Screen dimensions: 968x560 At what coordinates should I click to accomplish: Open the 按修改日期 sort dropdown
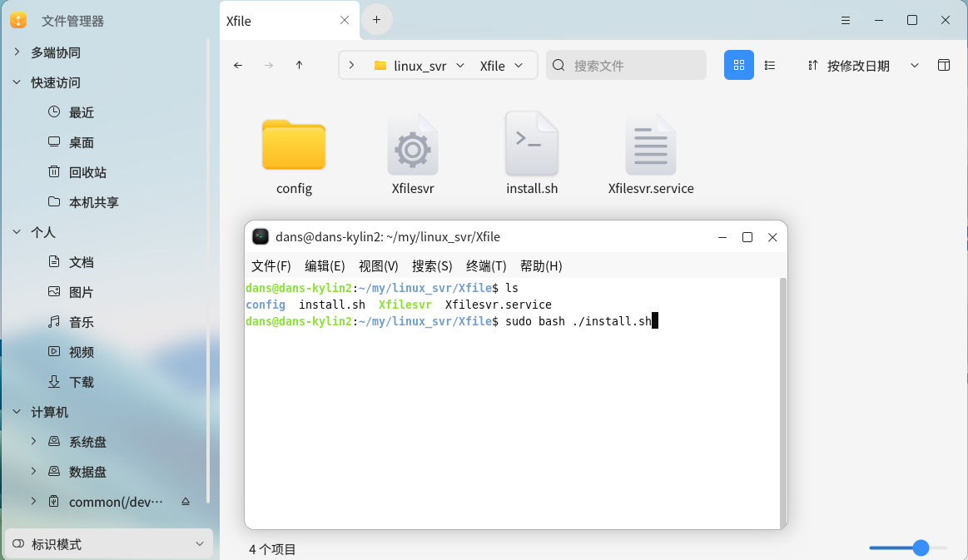[x=863, y=66]
